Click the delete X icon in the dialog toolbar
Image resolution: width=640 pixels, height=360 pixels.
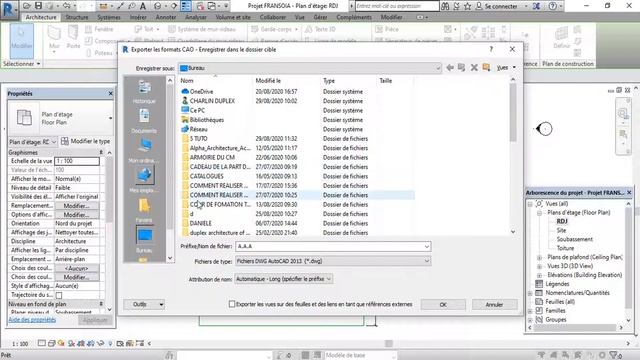click(474, 67)
